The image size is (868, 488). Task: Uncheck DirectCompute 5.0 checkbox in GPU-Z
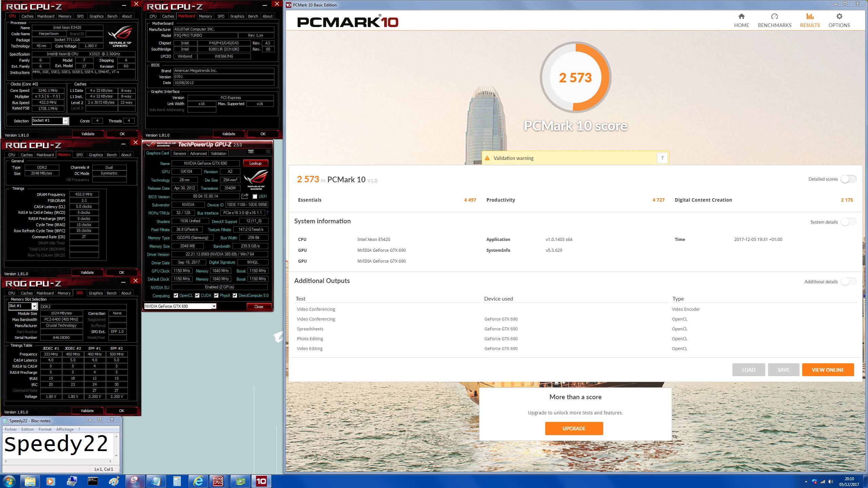pyautogui.click(x=235, y=296)
